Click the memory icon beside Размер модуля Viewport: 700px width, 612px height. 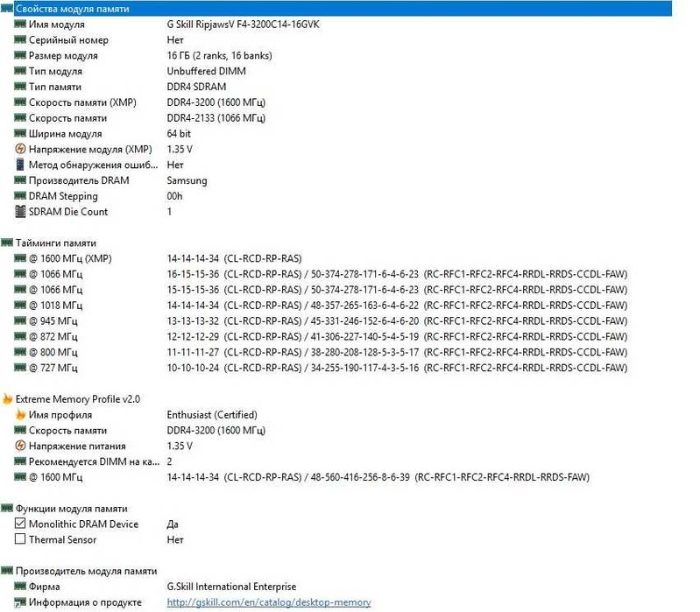click(x=20, y=55)
